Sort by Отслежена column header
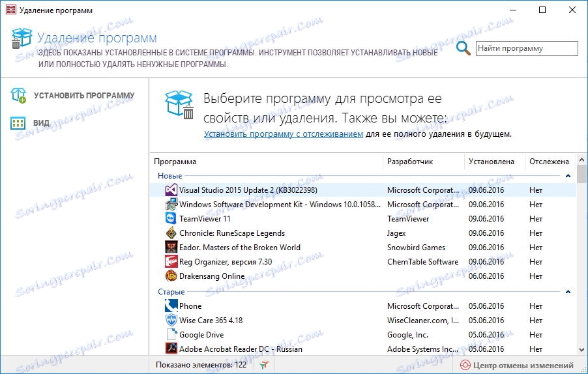 (x=550, y=162)
